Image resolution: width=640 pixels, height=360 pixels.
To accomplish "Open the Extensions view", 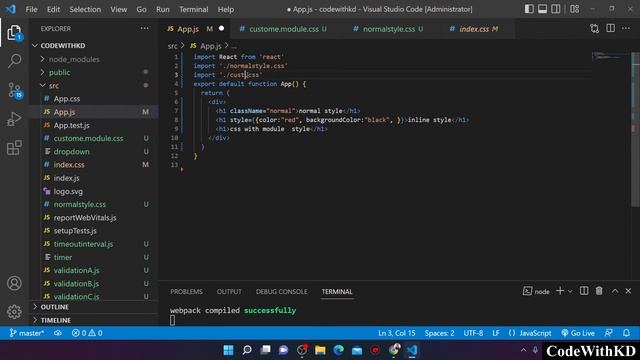I will 14,148.
